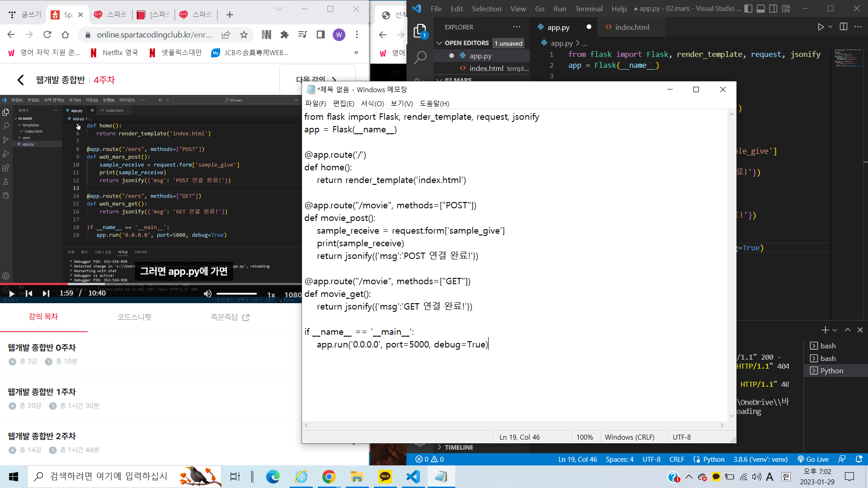This screenshot has width=868, height=488.
Task: Click the errors and warnings count in status bar
Action: pos(430,459)
